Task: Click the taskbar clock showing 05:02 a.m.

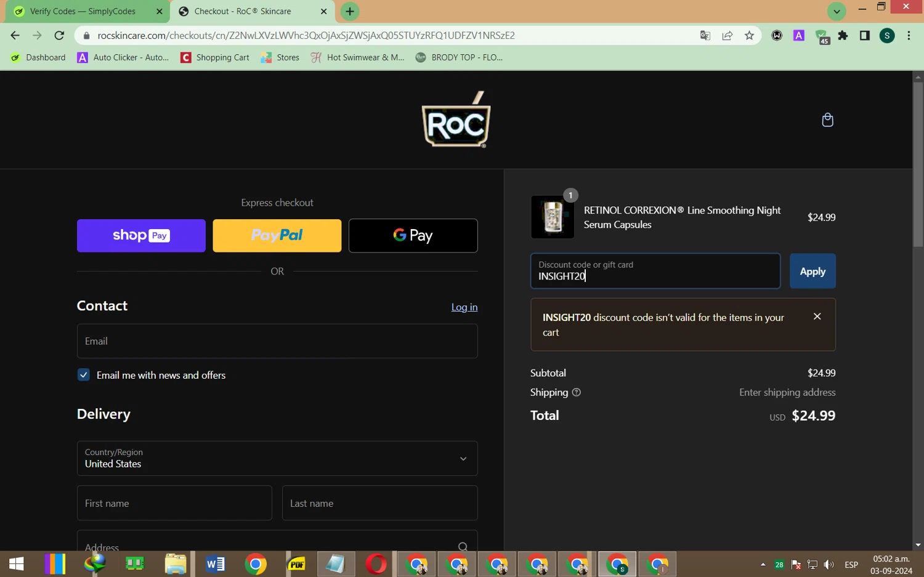Action: pos(891,565)
